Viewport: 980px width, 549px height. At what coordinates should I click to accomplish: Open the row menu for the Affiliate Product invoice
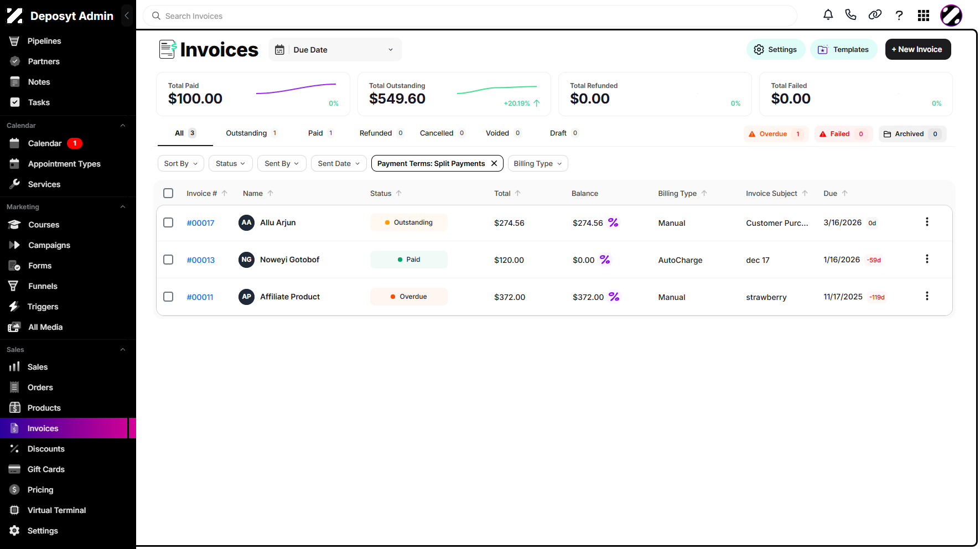(x=927, y=296)
